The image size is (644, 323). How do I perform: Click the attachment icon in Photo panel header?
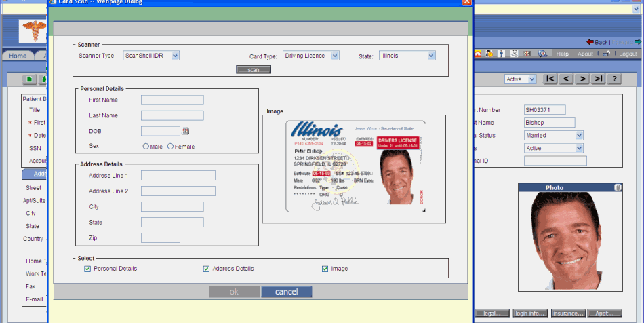618,187
